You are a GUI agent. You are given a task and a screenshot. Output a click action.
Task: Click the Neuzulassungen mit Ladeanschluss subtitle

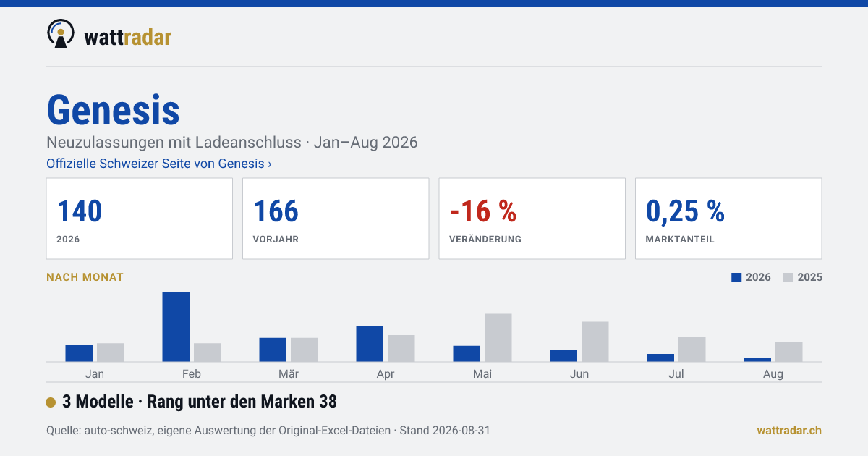coord(232,143)
